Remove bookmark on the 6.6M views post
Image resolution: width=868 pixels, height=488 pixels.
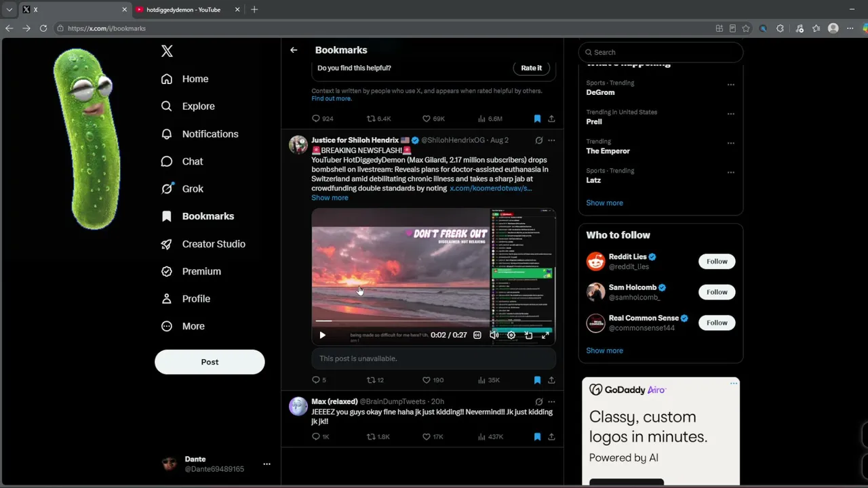point(537,119)
